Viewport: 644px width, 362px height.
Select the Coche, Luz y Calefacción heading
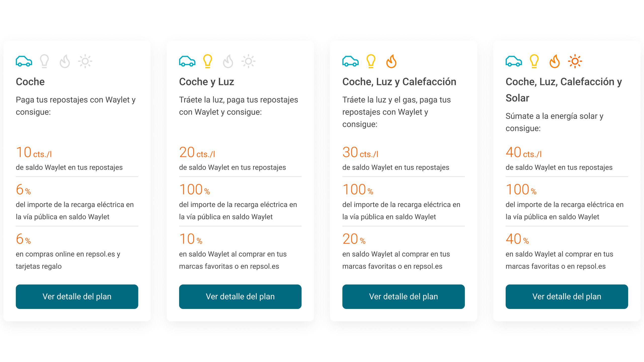click(x=399, y=82)
